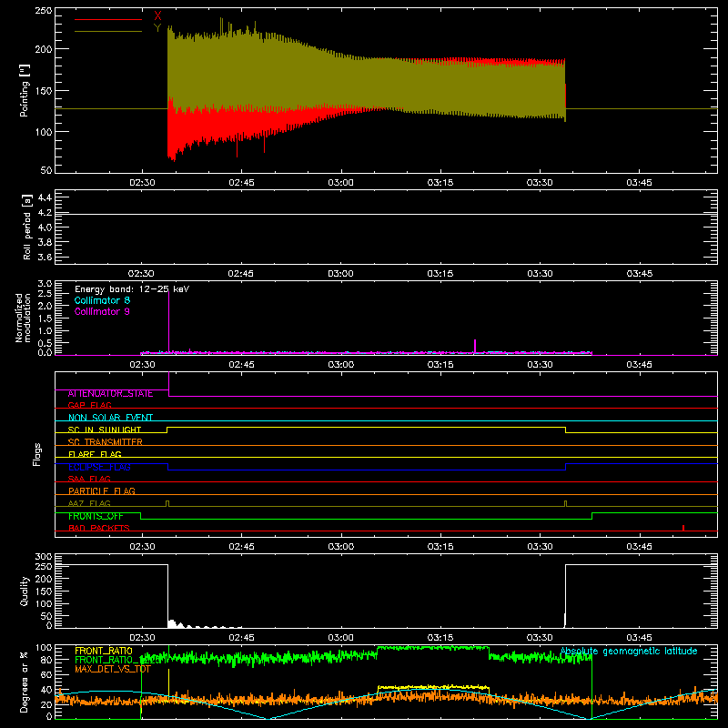Click the 4.2 tick on roll period axis
This screenshot has width=728, height=728.
45,213
